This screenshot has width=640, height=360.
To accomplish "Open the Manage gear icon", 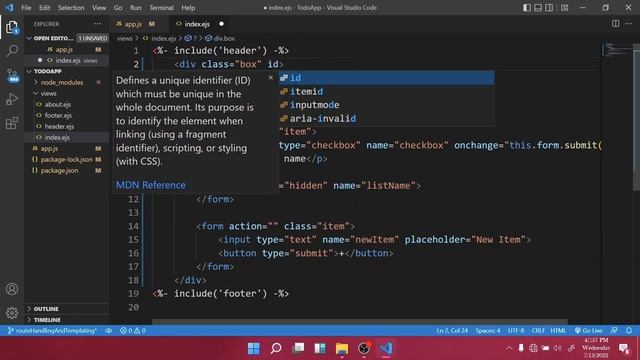I will (x=12, y=313).
